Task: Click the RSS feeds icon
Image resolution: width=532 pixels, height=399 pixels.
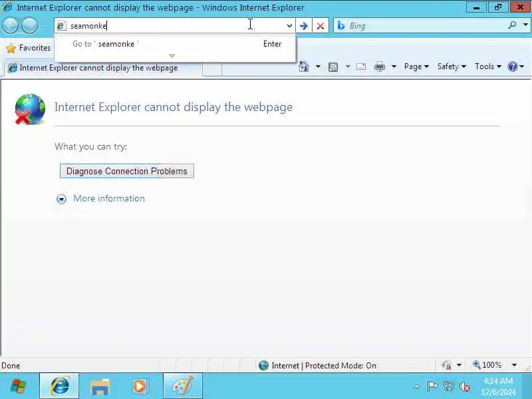Action: [333, 67]
